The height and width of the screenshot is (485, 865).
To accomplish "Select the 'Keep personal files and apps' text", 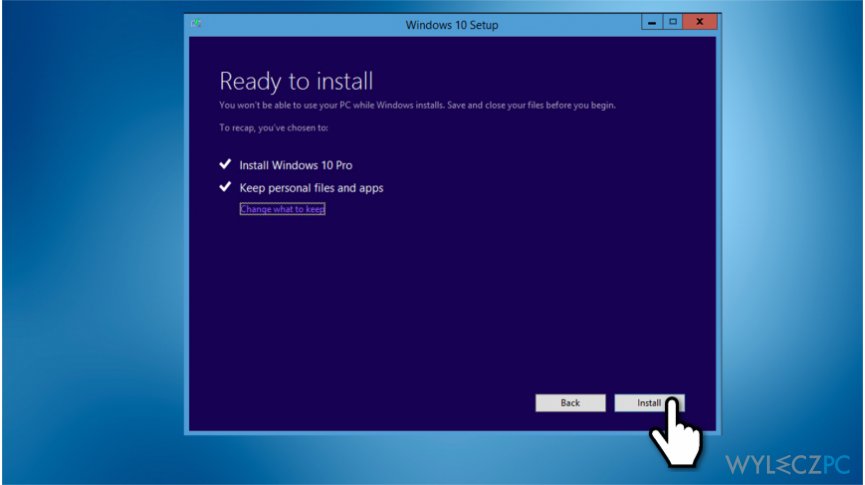I will 311,188.
